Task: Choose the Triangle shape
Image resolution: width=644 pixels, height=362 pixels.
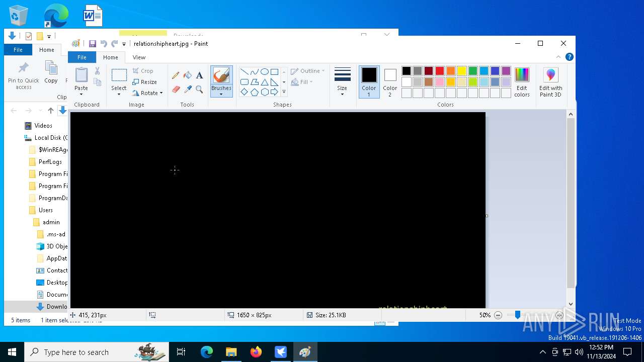Action: 264,82
